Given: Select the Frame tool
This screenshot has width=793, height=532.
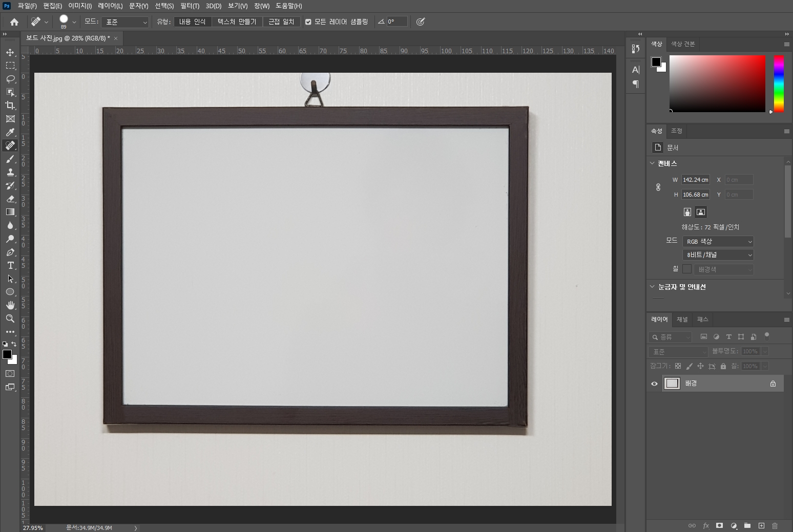Looking at the screenshot, I should (x=10, y=119).
